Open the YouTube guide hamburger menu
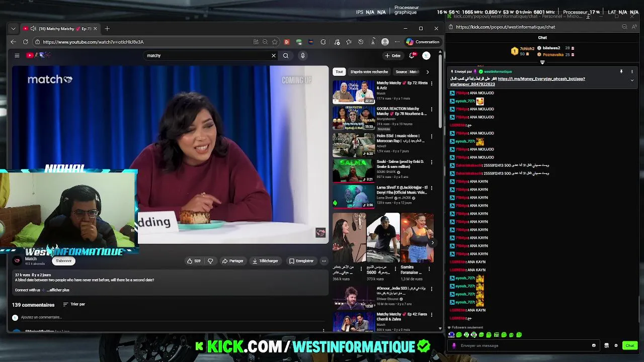The image size is (644, 362). click(x=17, y=55)
